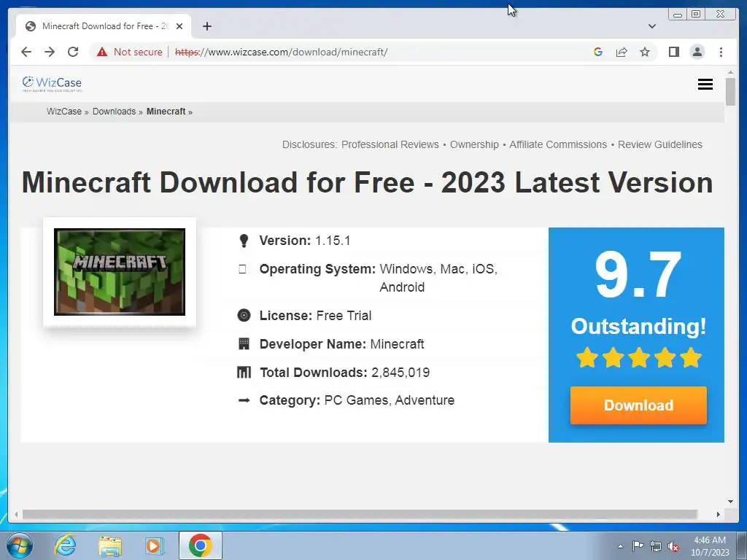Image resolution: width=747 pixels, height=560 pixels.
Task: Click the version text 1.15.1
Action: click(x=333, y=241)
